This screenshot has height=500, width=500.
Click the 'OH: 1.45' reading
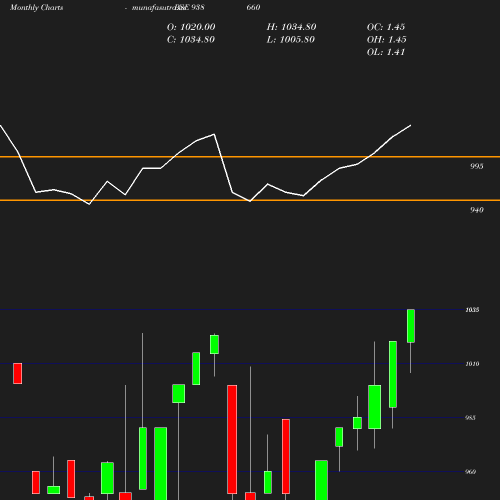tap(387, 40)
